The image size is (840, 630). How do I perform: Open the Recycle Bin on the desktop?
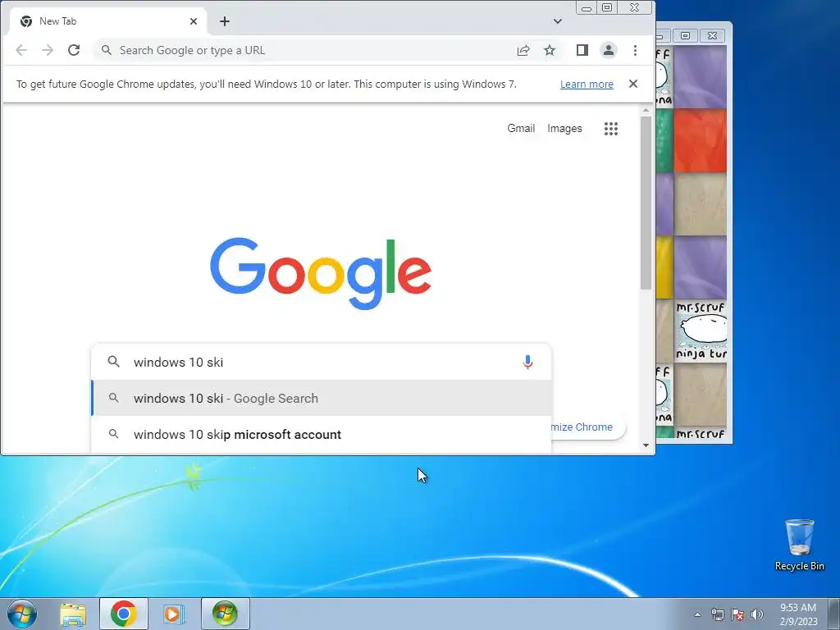[x=799, y=545]
